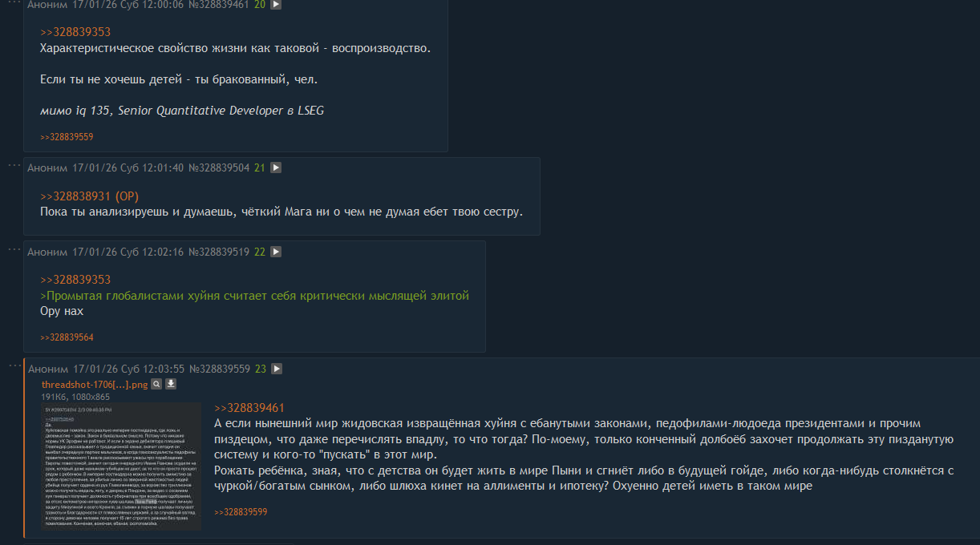The height and width of the screenshot is (545, 980).
Task: Open the three-dot menu for post №328839461
Action: [x=14, y=2]
